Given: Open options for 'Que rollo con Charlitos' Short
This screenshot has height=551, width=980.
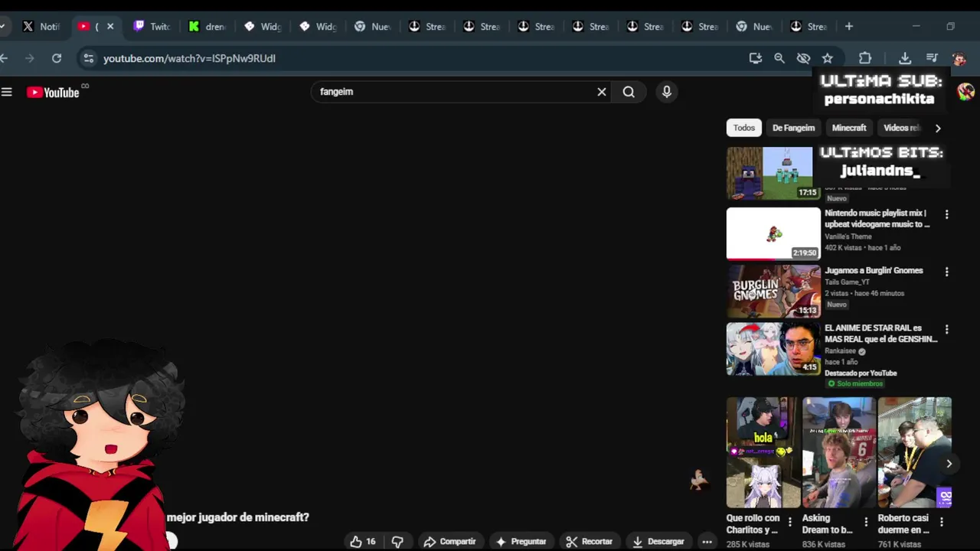Looking at the screenshot, I should tap(790, 522).
